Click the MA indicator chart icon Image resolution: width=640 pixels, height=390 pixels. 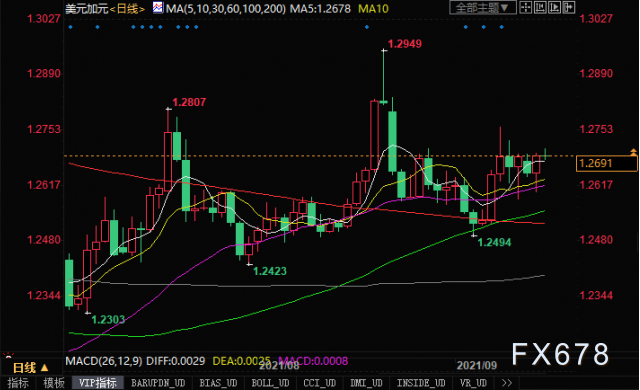point(158,7)
